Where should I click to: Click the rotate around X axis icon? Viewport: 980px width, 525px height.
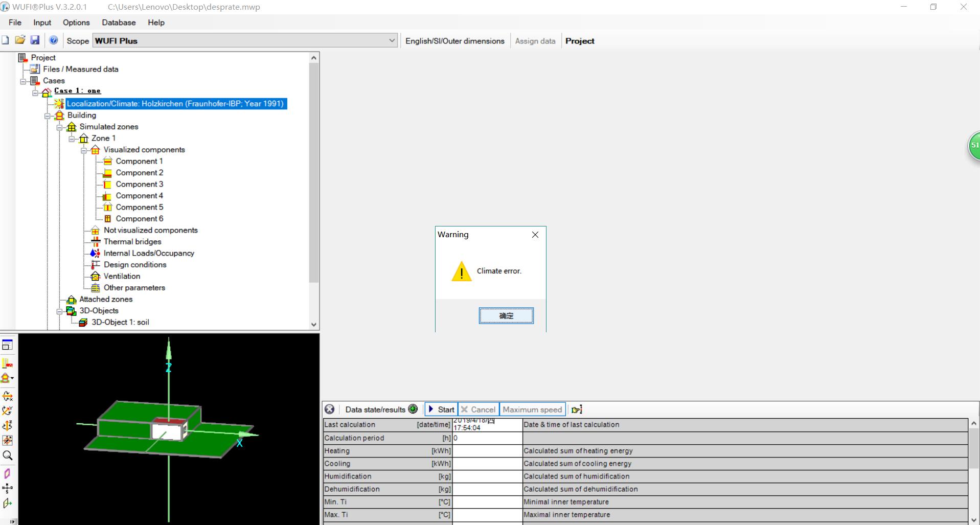click(x=7, y=396)
